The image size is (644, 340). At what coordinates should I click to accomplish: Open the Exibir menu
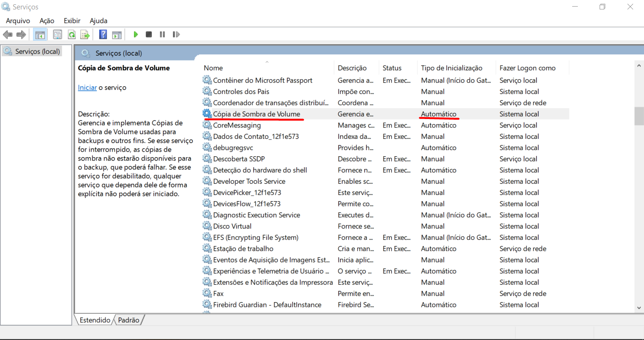tap(72, 21)
